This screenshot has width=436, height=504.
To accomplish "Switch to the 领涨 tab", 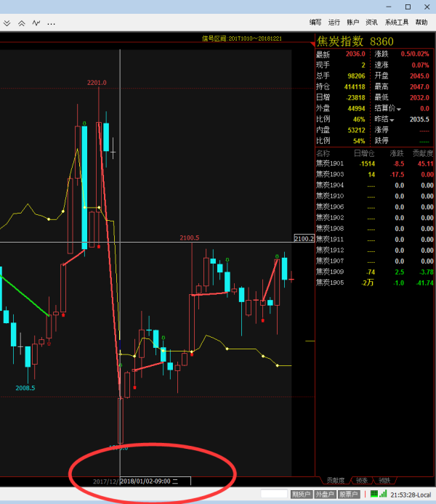I will click(361, 481).
